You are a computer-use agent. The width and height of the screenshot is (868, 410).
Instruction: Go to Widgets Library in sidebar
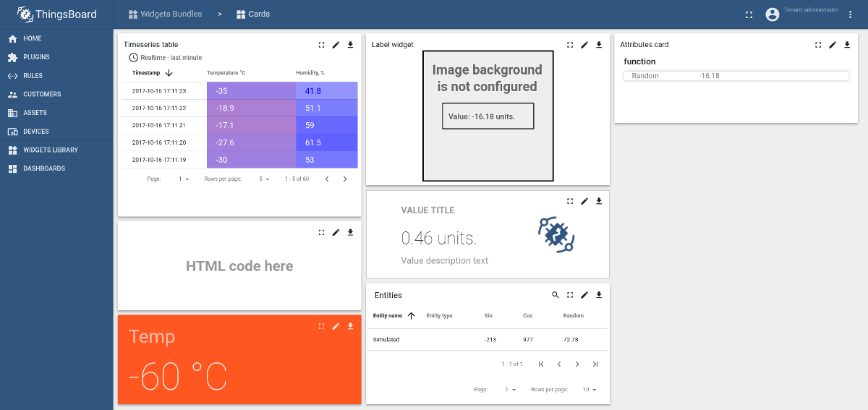(50, 150)
